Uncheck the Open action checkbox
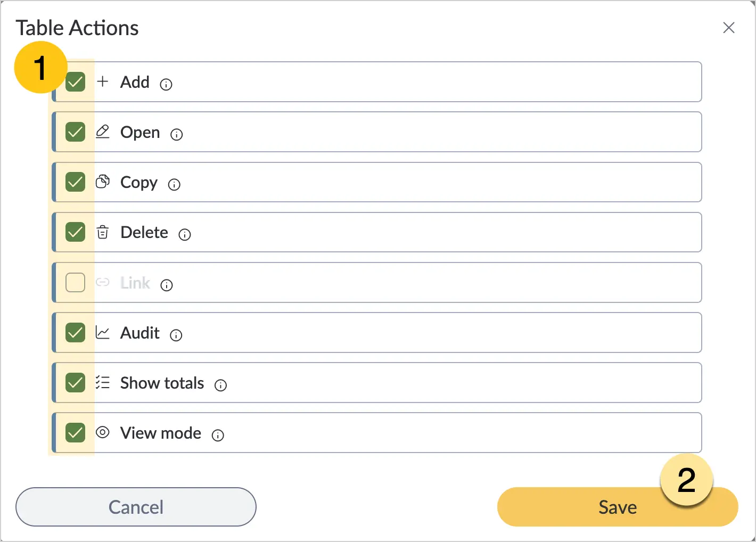 75,132
